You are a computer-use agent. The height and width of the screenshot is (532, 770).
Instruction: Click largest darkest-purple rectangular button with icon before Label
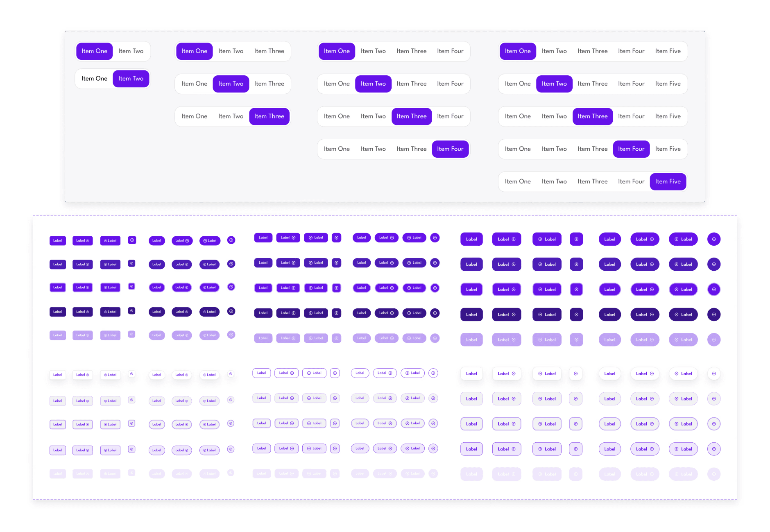[x=547, y=315]
